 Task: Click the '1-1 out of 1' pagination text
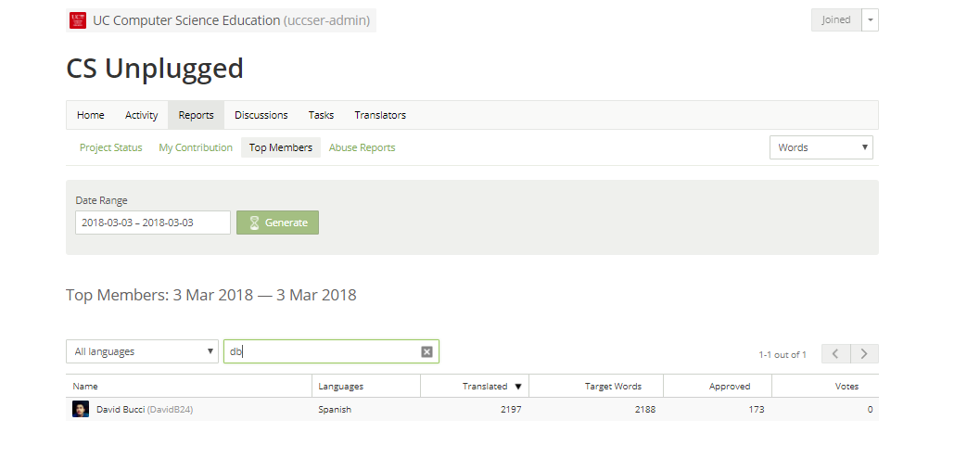click(783, 355)
